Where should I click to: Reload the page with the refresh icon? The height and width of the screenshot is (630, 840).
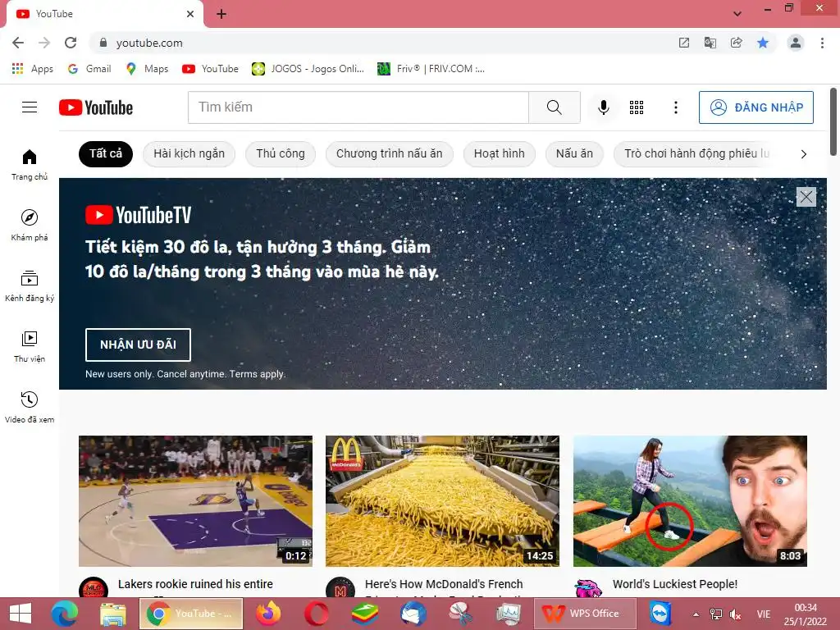(x=71, y=43)
